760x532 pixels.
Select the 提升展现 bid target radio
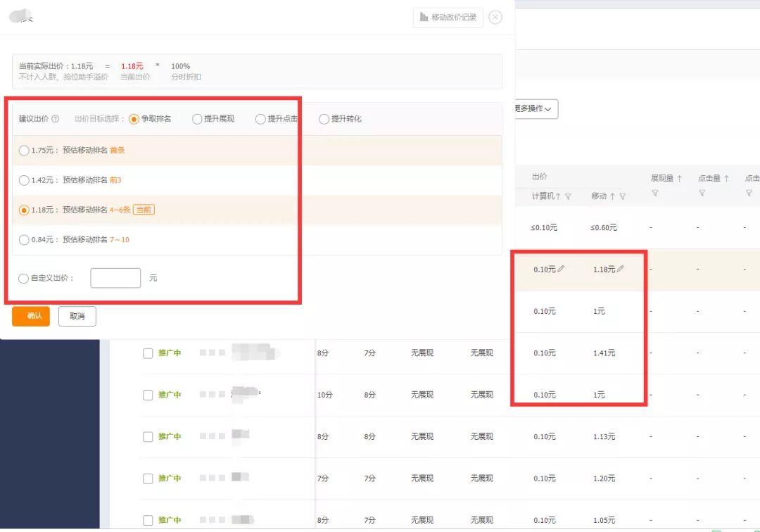[198, 118]
